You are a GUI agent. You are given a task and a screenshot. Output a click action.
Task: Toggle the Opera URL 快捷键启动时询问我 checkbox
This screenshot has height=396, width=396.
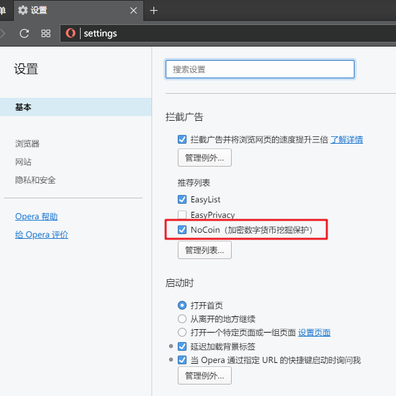[182, 360]
